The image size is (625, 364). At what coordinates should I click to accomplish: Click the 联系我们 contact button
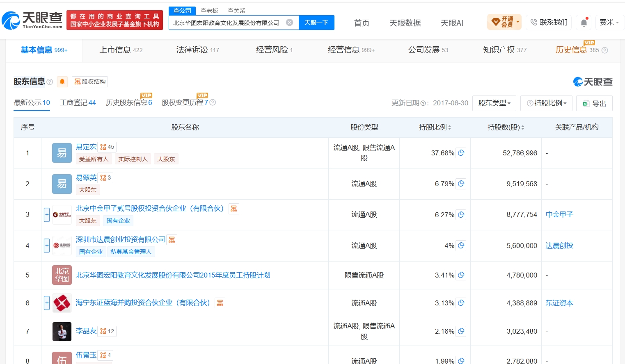pos(549,22)
